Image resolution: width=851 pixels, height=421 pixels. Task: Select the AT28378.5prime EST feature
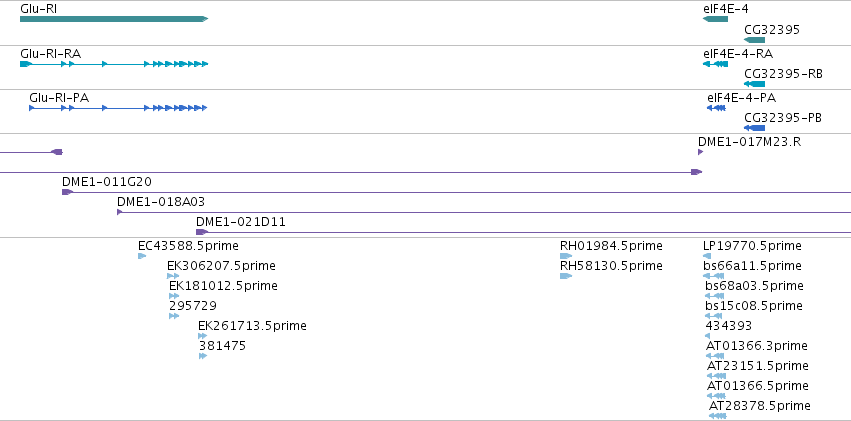pos(718,416)
